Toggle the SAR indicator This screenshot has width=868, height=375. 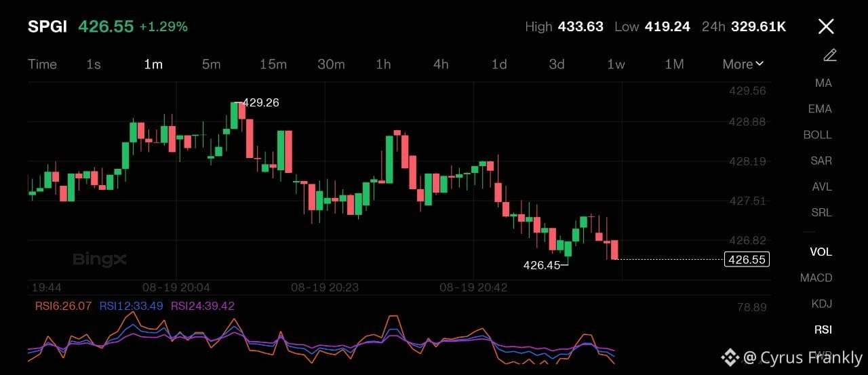(821, 161)
